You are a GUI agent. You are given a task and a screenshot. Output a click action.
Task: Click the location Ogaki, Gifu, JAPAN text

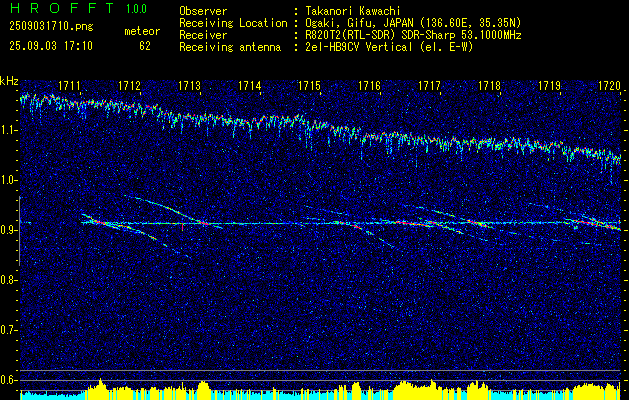pyautogui.click(x=412, y=23)
